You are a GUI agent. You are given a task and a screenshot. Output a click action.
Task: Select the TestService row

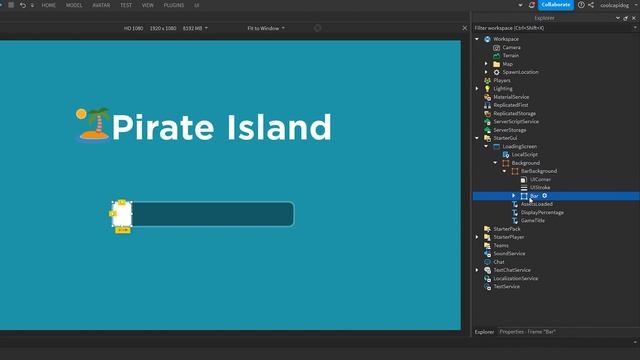(556, 287)
